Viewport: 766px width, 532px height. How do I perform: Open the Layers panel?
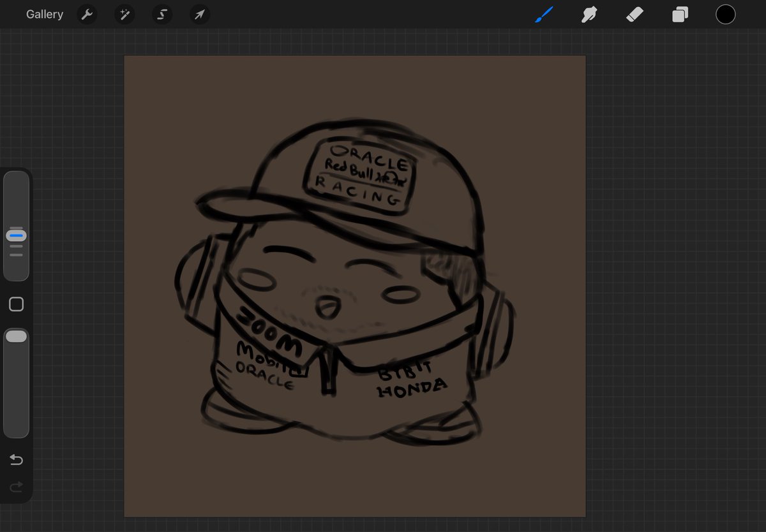click(x=680, y=15)
